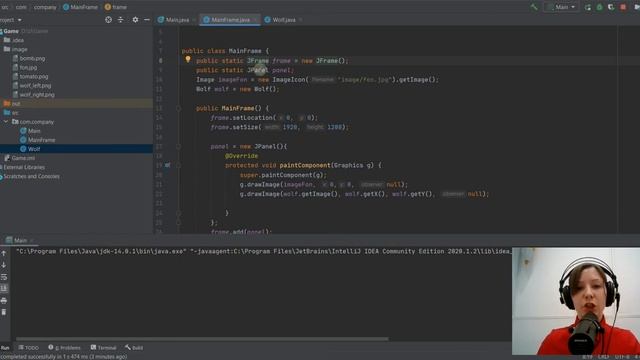Click the debug bug icon
Viewport: 640px width, 360px height.
coord(599,7)
